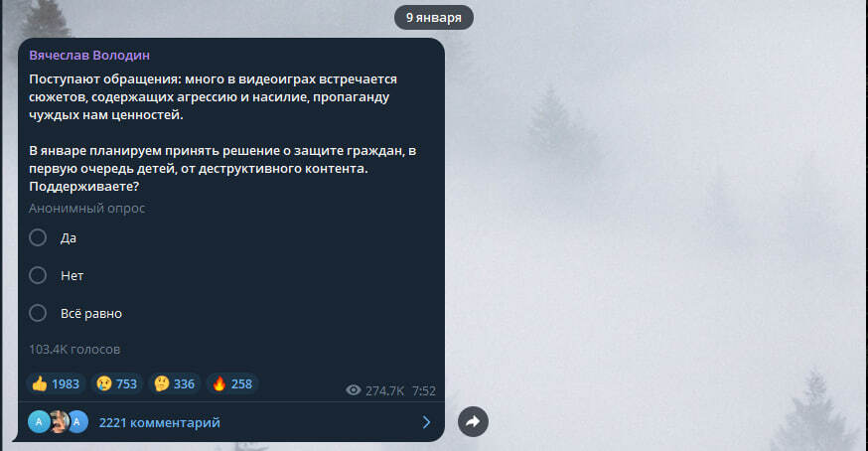Click the poll question message text
Image resolution: width=868 pixels, height=451 pixels.
pyautogui.click(x=222, y=132)
